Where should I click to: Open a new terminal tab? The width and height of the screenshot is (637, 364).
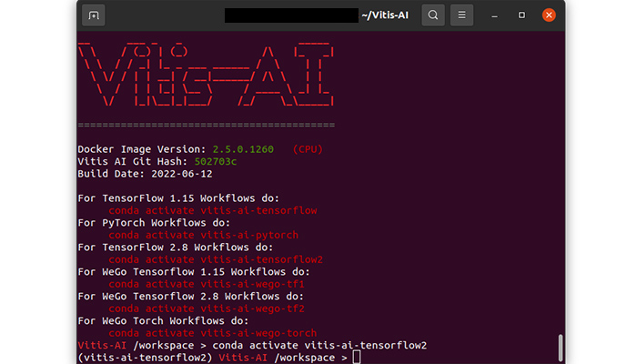click(94, 15)
